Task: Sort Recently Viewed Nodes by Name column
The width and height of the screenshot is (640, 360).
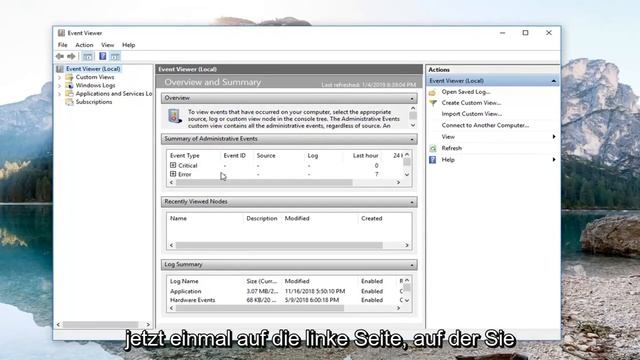Action: pos(178,218)
